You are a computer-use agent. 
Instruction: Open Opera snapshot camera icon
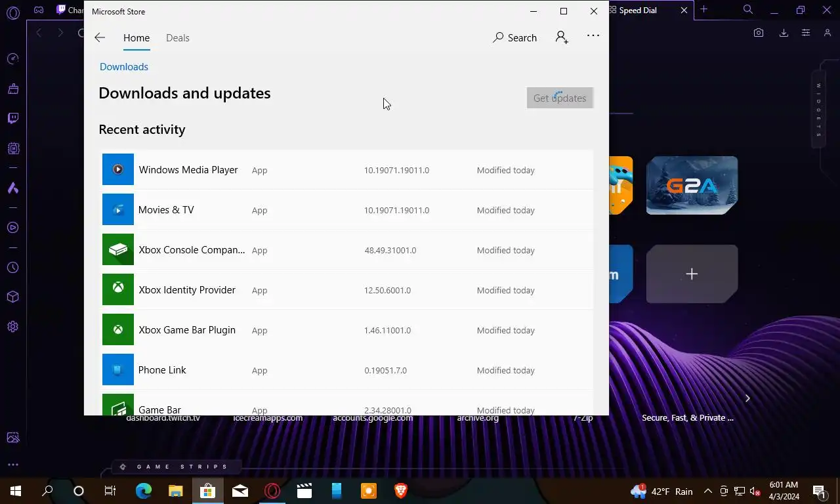(759, 33)
